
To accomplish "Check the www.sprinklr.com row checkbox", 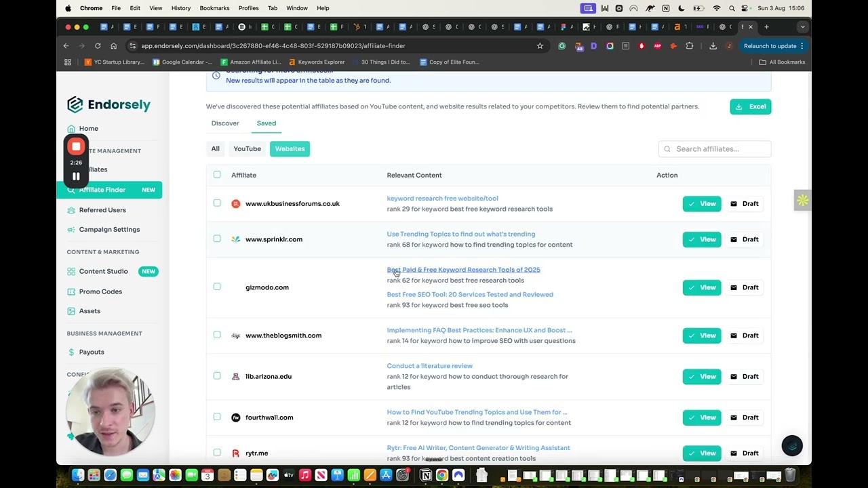I will coord(217,239).
